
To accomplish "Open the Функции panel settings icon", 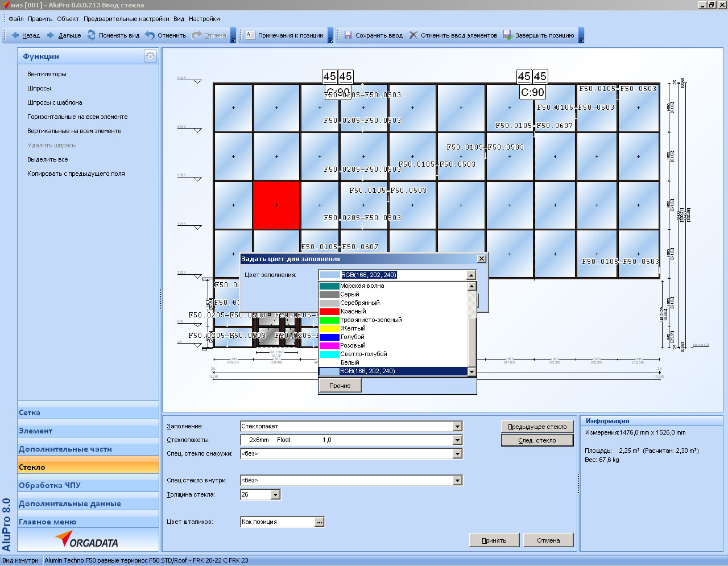I will (150, 56).
